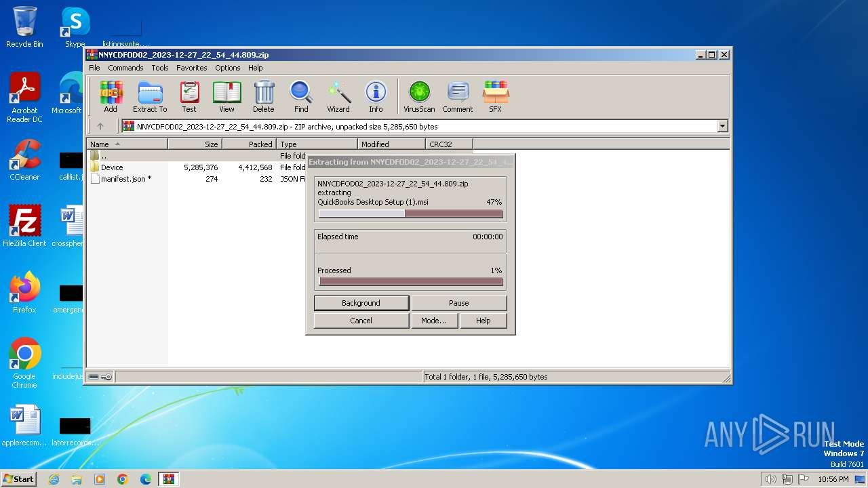Screen dimensions: 868x488
Task: Click Internet Explorer in the taskbar
Action: (x=54, y=479)
